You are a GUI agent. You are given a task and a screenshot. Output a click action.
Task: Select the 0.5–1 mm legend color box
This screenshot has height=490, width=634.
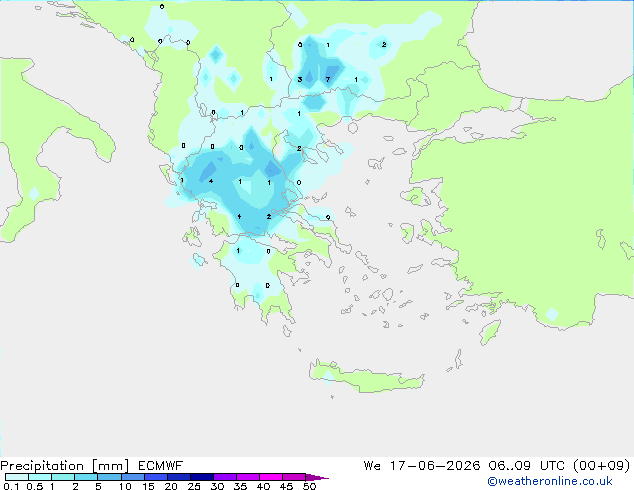pyautogui.click(x=40, y=477)
